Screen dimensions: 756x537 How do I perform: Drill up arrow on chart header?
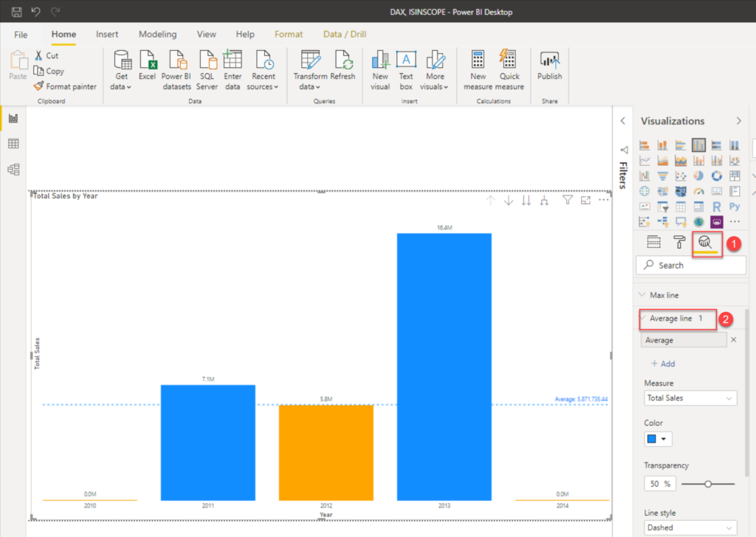[490, 201]
